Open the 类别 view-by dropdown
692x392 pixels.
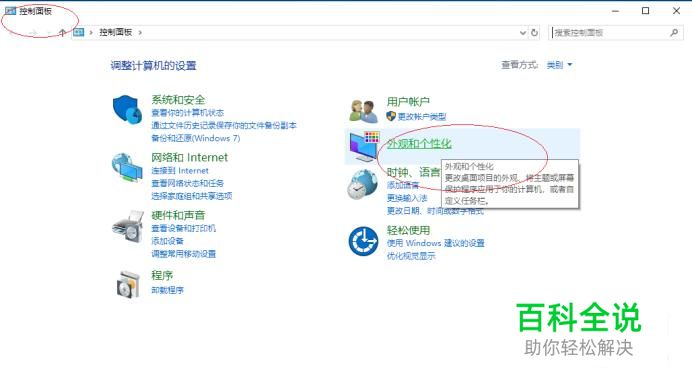(559, 65)
